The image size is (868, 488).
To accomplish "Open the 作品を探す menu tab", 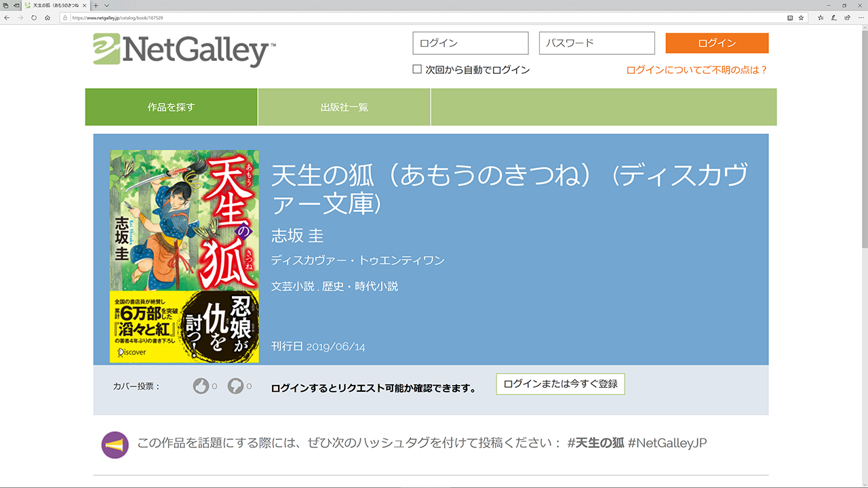I will [x=171, y=107].
